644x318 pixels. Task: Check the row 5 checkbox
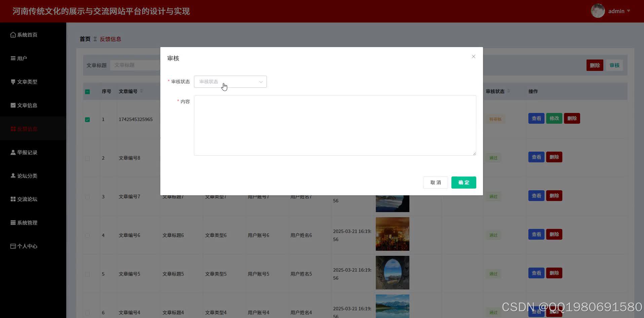point(87,274)
